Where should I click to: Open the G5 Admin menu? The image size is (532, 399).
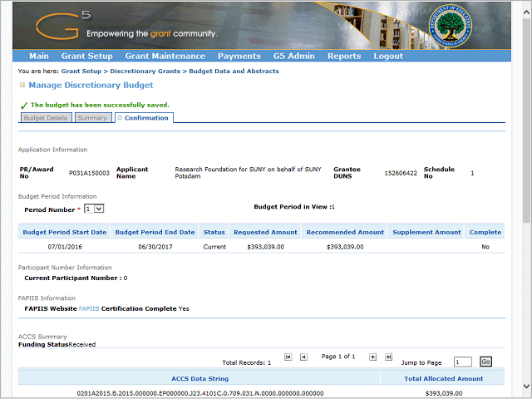[293, 56]
